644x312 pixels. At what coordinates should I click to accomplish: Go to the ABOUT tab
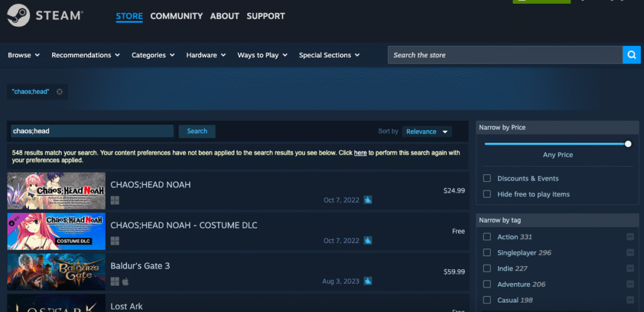(225, 16)
